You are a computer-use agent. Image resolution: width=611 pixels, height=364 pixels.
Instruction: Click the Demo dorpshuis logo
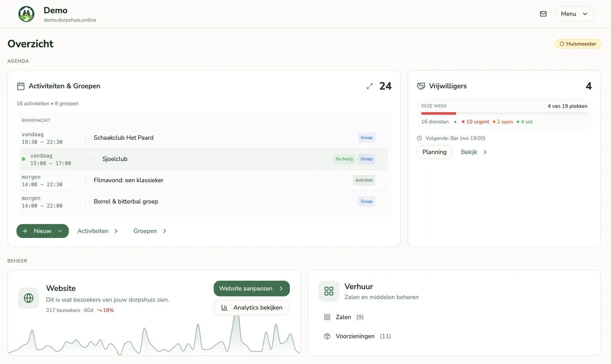pos(26,14)
